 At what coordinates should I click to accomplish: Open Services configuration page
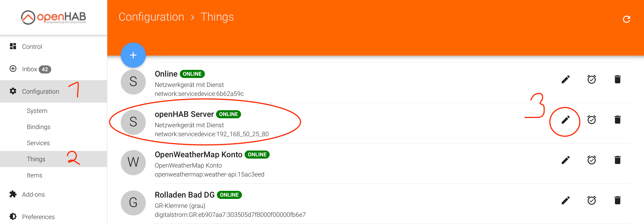(38, 143)
